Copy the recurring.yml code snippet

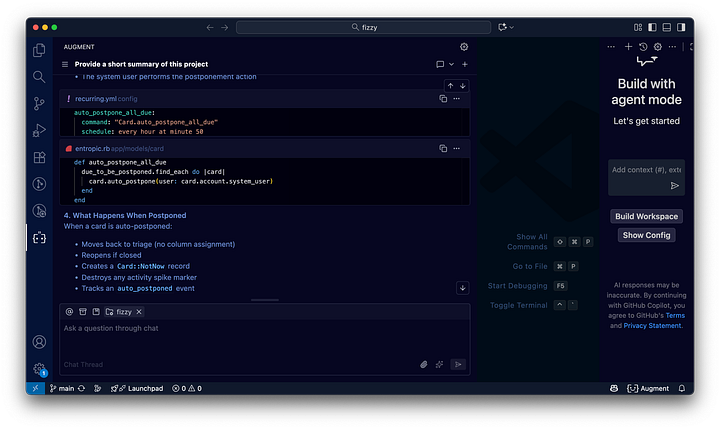click(443, 99)
